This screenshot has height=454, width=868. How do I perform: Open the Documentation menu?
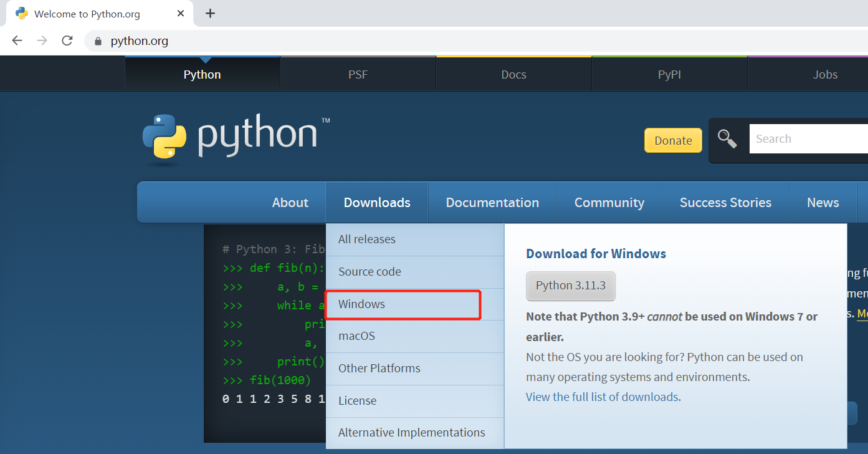[492, 203]
